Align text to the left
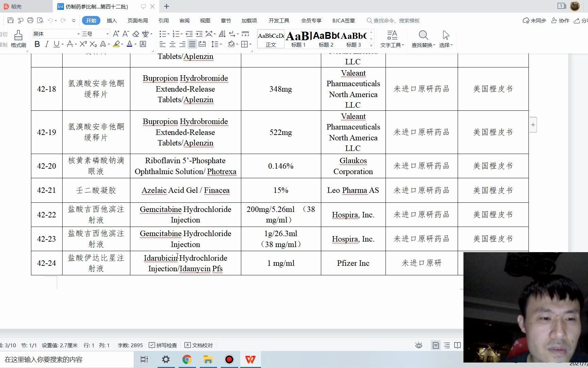Screen dimensions: 588x368 (163, 44)
